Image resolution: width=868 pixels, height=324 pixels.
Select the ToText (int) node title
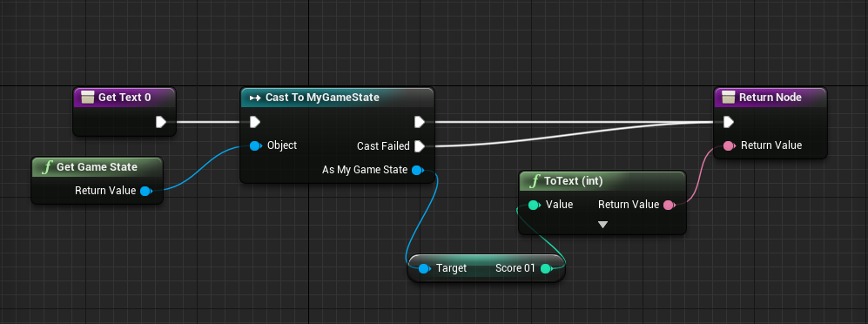tap(574, 181)
